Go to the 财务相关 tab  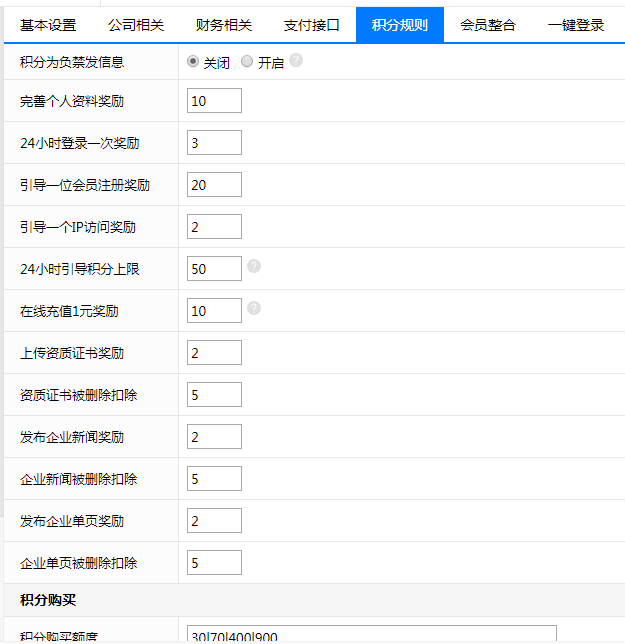click(224, 25)
